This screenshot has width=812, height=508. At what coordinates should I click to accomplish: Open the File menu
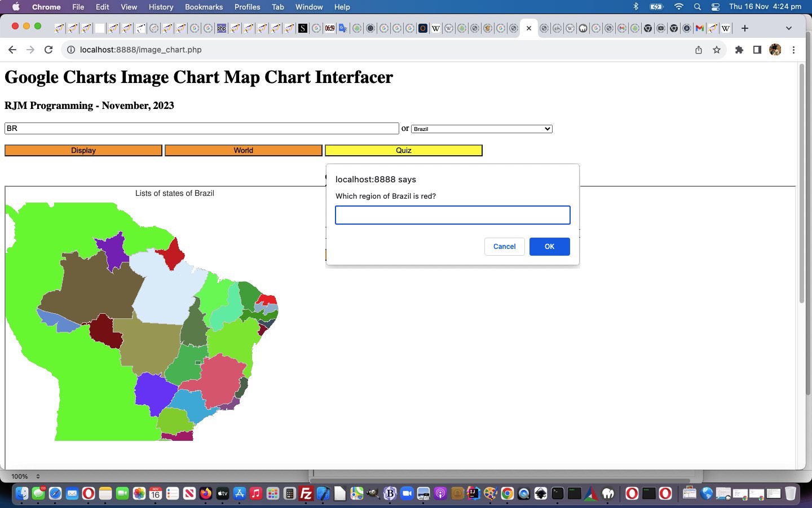pos(78,7)
